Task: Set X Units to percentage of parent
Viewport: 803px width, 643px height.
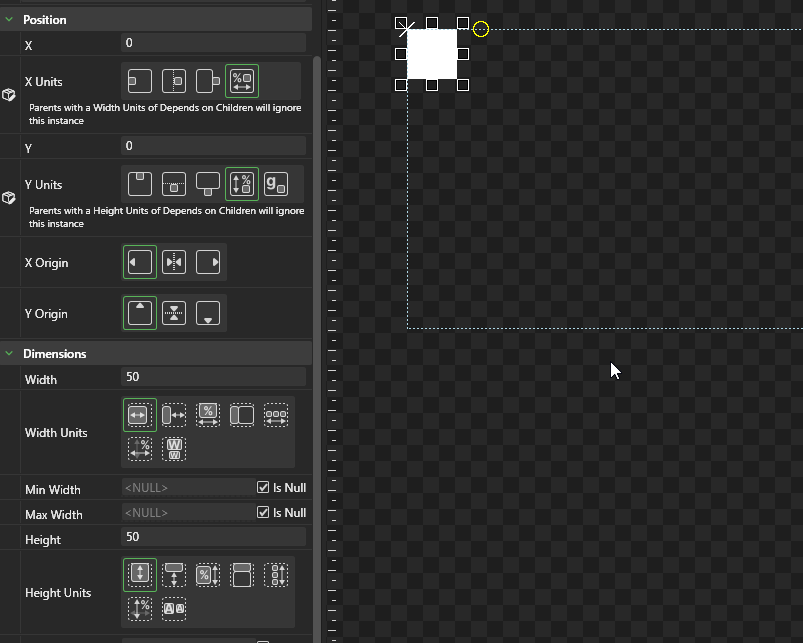Action: [x=241, y=81]
